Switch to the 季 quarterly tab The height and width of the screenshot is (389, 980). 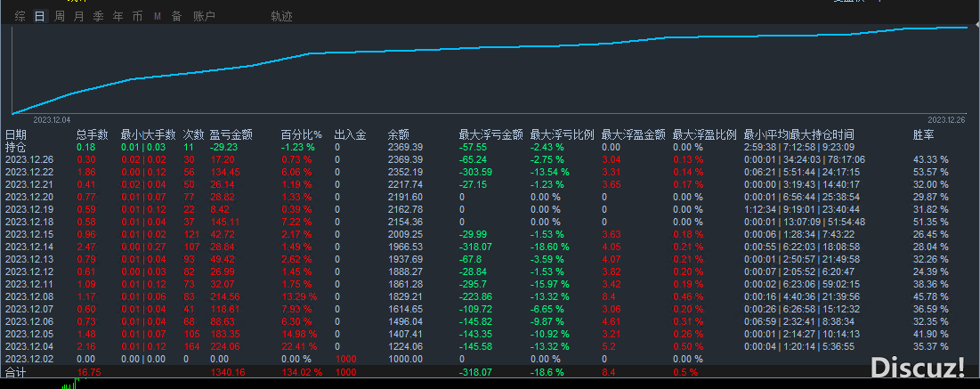point(98,16)
